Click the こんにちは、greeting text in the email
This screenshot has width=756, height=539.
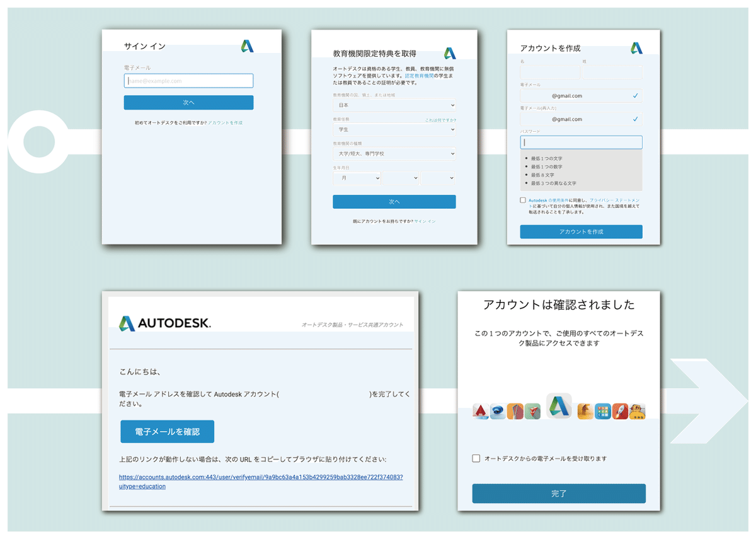(140, 372)
